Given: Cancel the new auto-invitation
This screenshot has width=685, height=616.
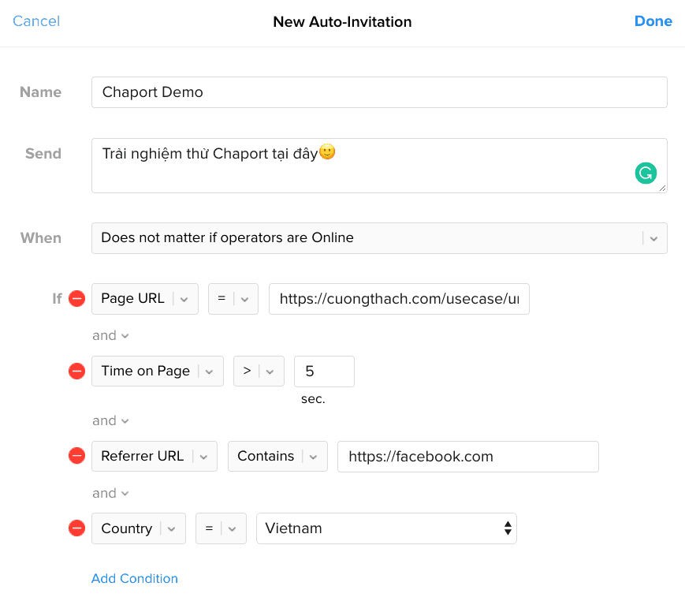Looking at the screenshot, I should click(36, 21).
